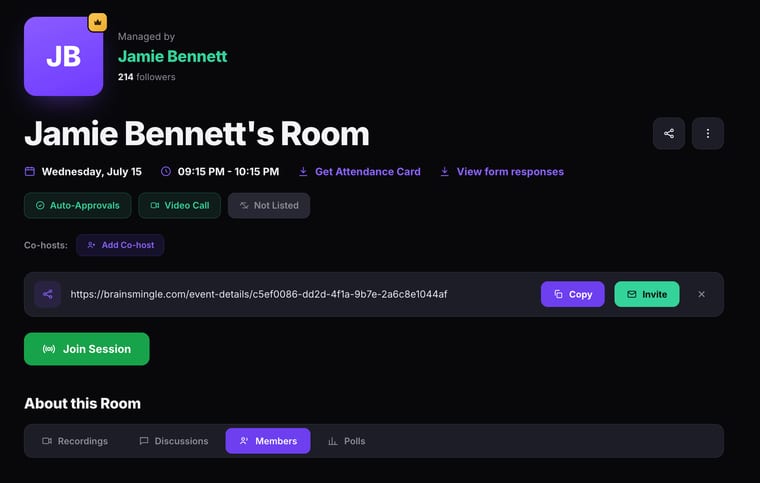Switch to the Recordings tab
The width and height of the screenshot is (760, 483).
(75, 441)
